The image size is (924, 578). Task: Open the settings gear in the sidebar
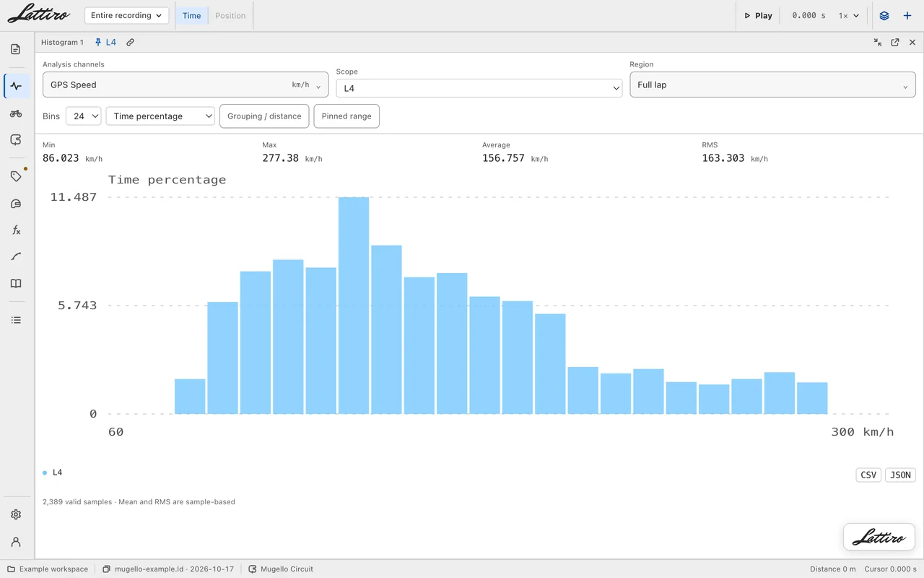click(x=16, y=514)
